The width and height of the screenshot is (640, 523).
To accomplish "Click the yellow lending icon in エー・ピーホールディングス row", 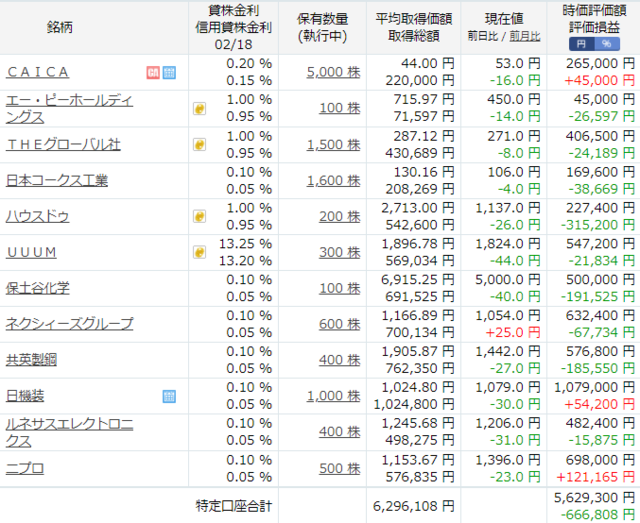I will pyautogui.click(x=199, y=109).
